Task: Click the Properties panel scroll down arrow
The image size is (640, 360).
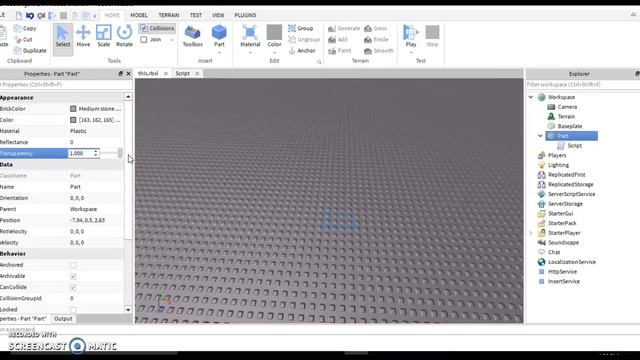Action: pyautogui.click(x=128, y=310)
